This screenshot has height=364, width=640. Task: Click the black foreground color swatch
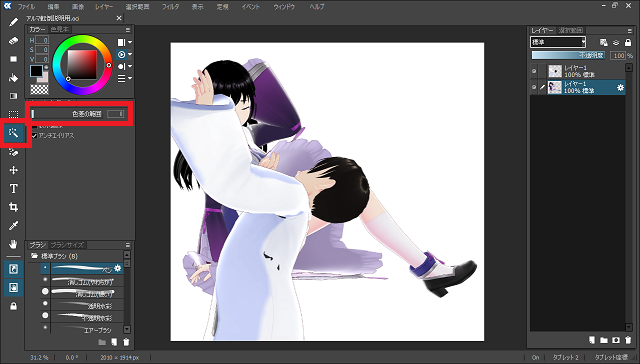tap(36, 71)
